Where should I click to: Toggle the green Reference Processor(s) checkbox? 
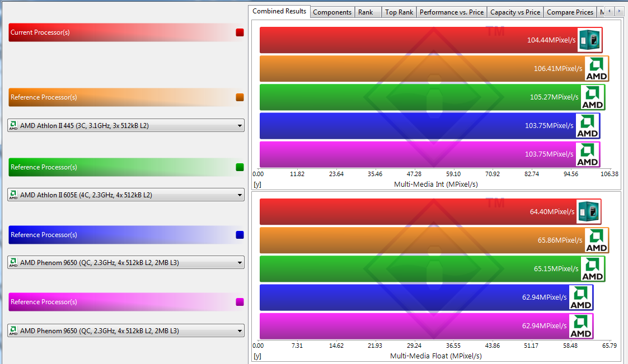tap(240, 167)
